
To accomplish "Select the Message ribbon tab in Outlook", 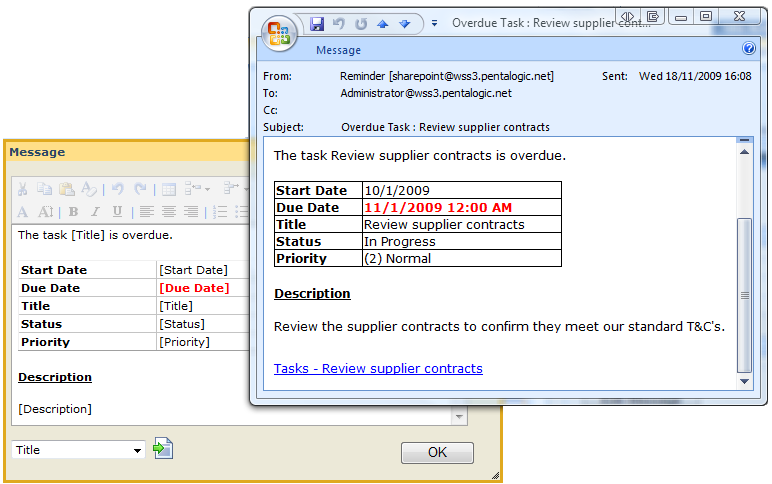I will 338,50.
